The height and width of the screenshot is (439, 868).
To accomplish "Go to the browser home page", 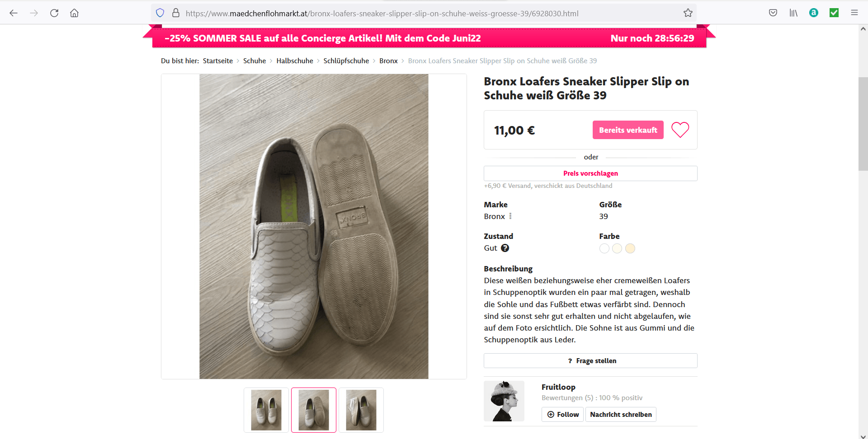I will coord(74,13).
